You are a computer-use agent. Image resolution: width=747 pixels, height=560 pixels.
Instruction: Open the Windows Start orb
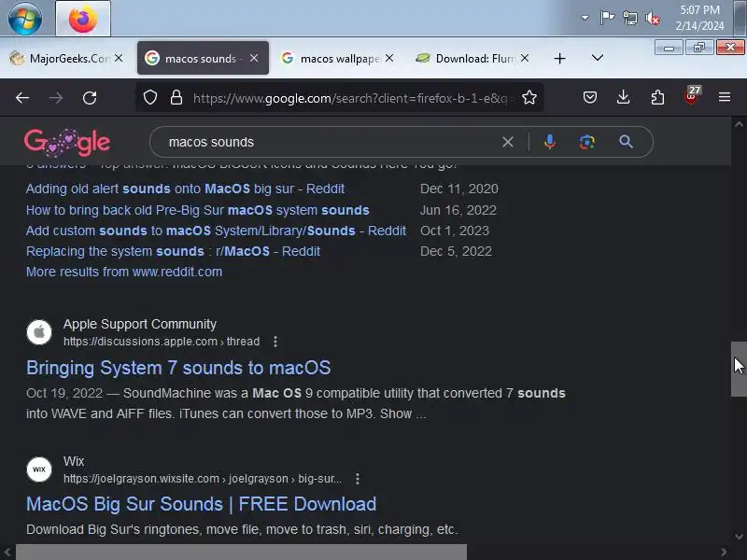point(25,19)
